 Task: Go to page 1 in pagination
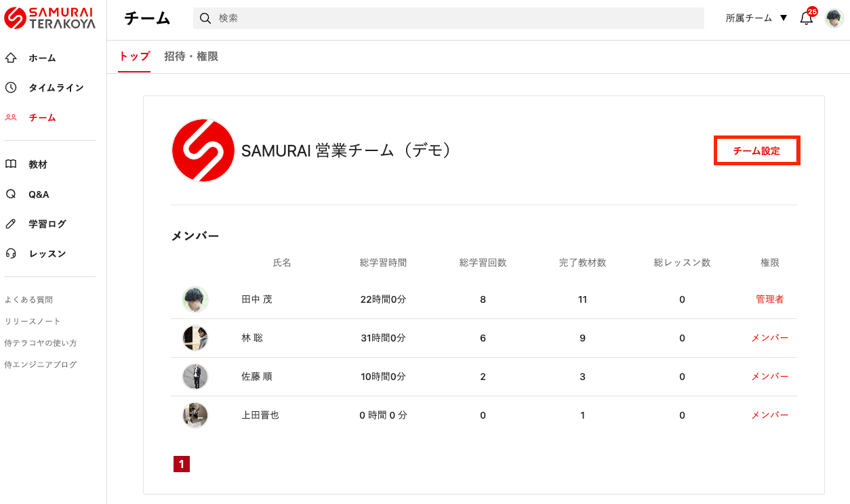click(x=181, y=464)
